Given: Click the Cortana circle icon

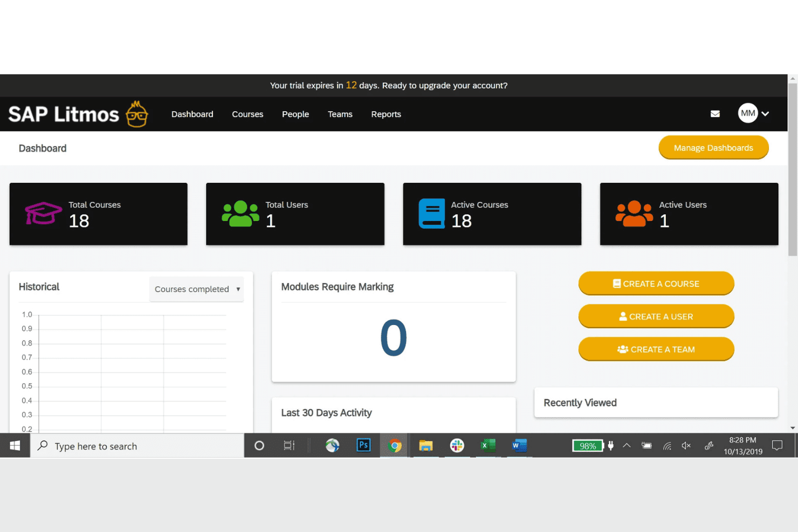Looking at the screenshot, I should 259,446.
